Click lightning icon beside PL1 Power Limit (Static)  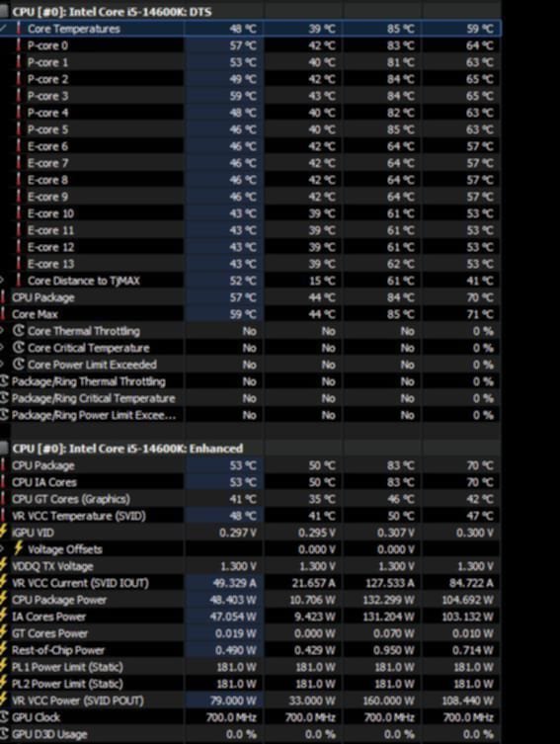[x=4, y=667]
